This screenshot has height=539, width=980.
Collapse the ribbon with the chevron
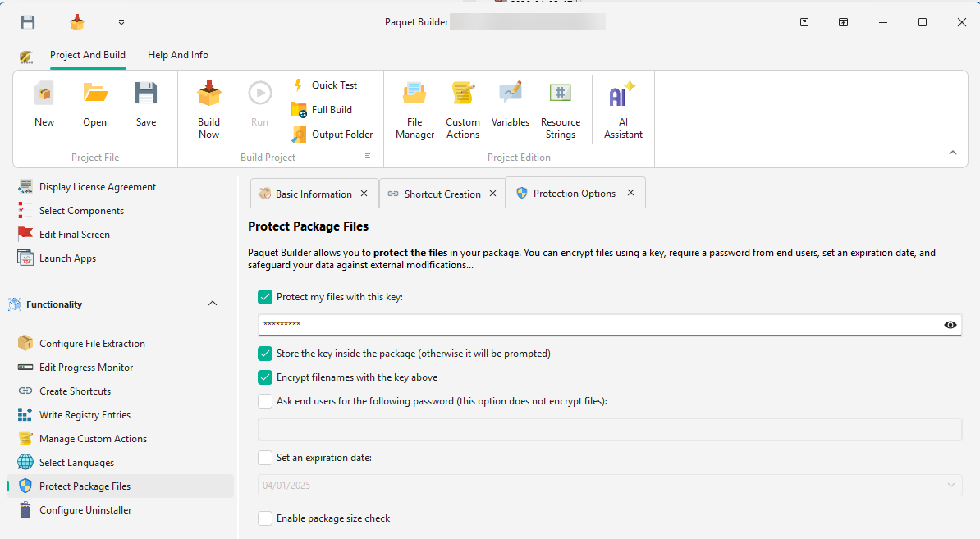tap(952, 152)
